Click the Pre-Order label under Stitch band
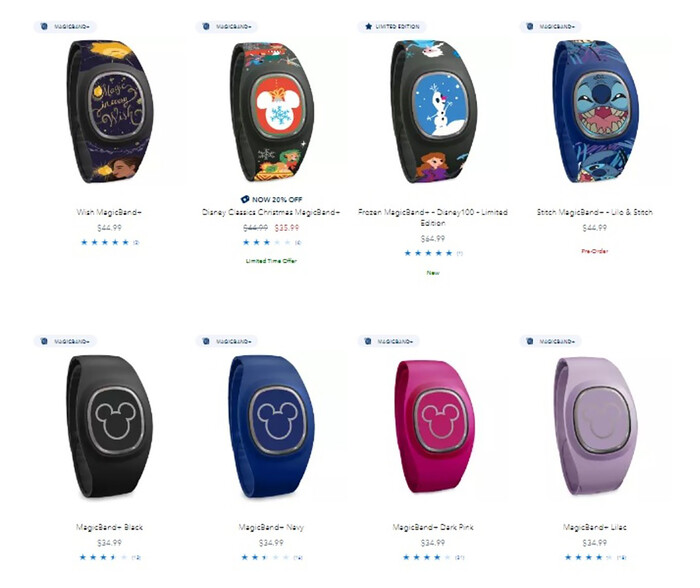 tap(595, 251)
